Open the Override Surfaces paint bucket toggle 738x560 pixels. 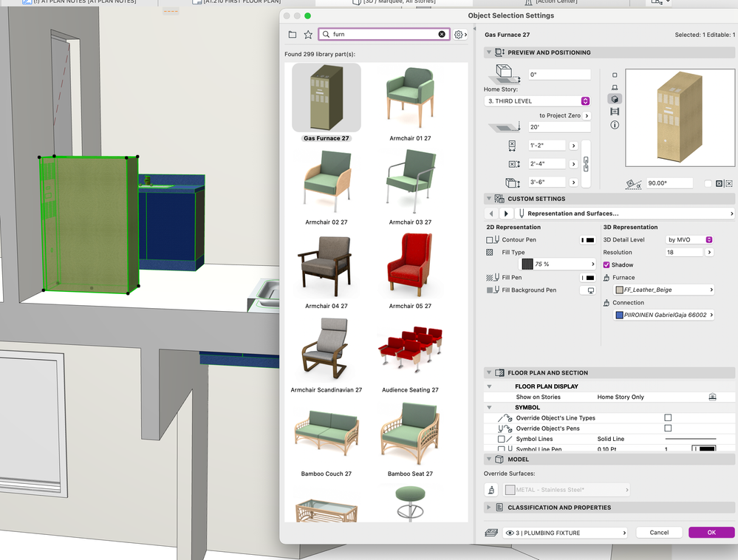click(x=491, y=490)
